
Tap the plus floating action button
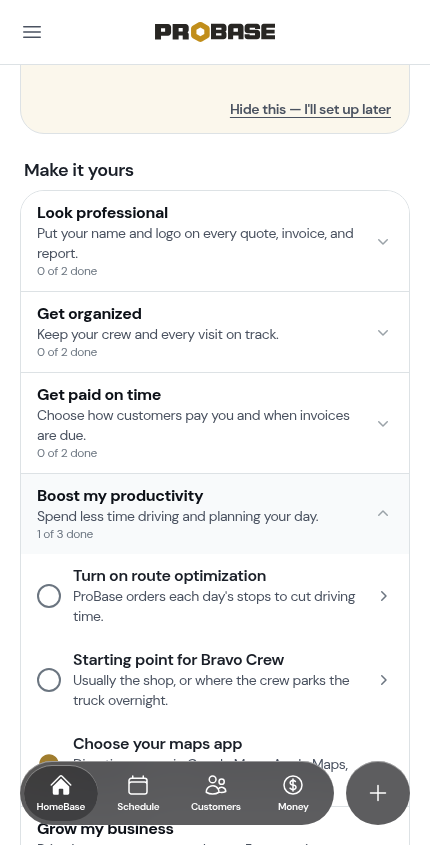point(378,793)
